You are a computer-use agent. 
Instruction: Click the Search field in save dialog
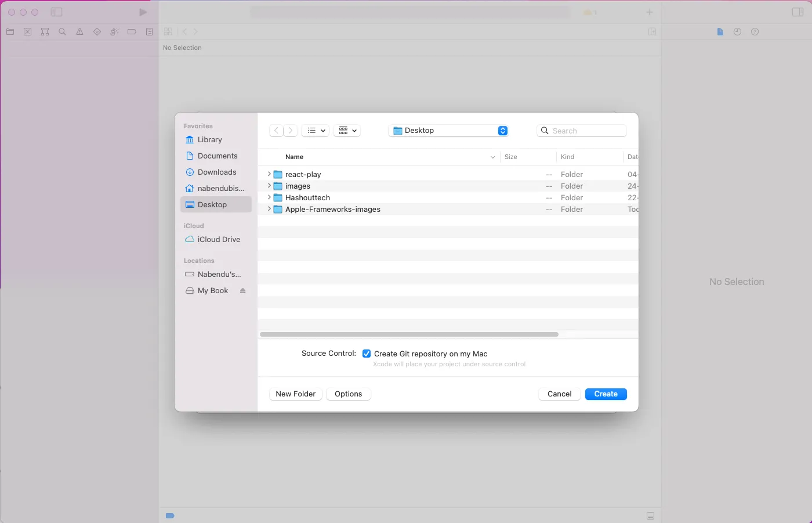(582, 131)
